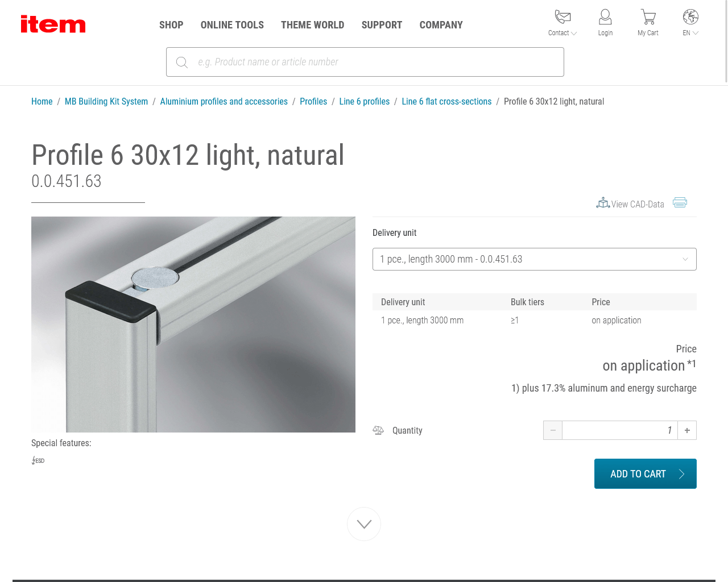Expand the EN language chevron
Screen dimensions: 728x582
pos(696,33)
